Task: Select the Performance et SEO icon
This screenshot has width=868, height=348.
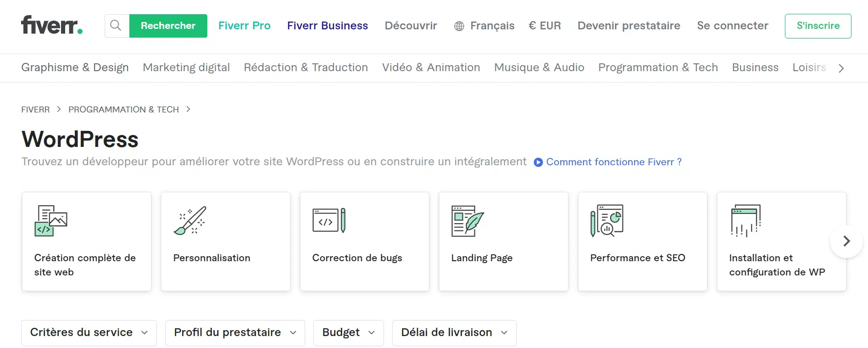Action: (x=606, y=221)
